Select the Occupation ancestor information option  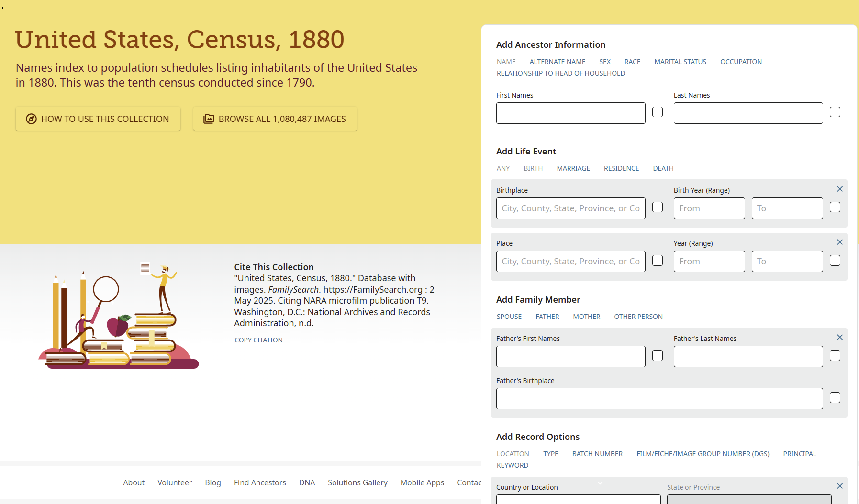click(x=741, y=62)
